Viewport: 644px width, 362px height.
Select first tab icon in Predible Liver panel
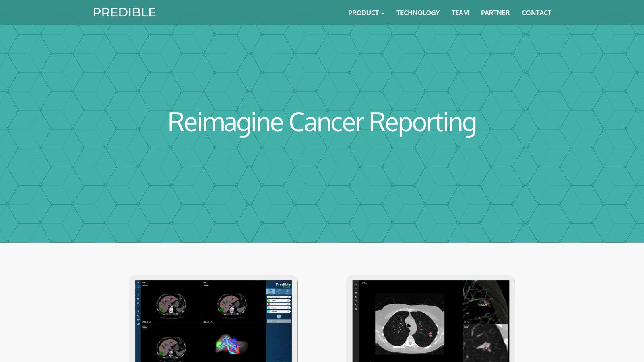(x=270, y=292)
